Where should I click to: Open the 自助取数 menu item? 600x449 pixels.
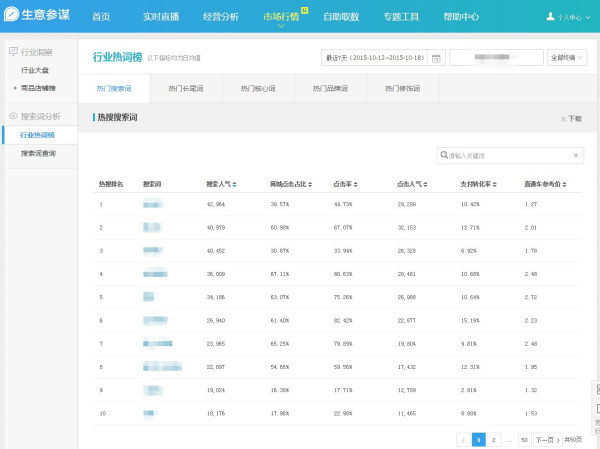coord(341,16)
